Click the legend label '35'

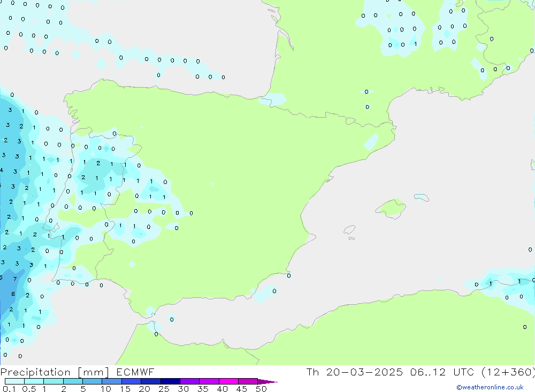[203, 389]
